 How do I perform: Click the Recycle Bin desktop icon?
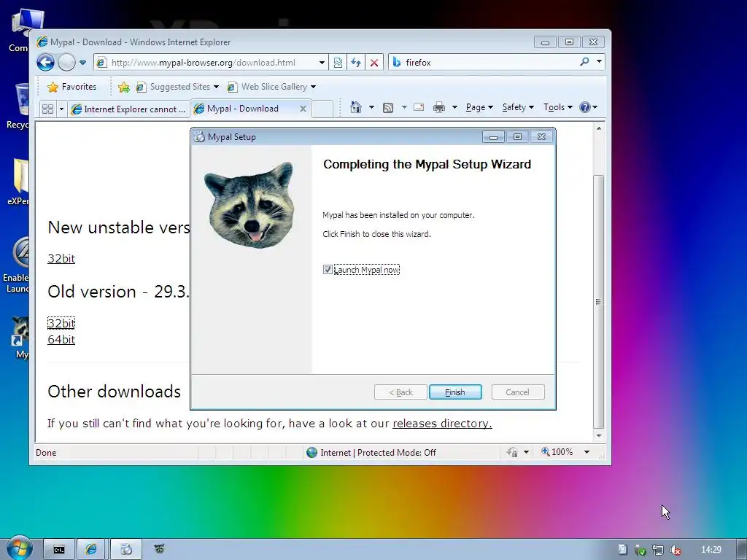19,106
